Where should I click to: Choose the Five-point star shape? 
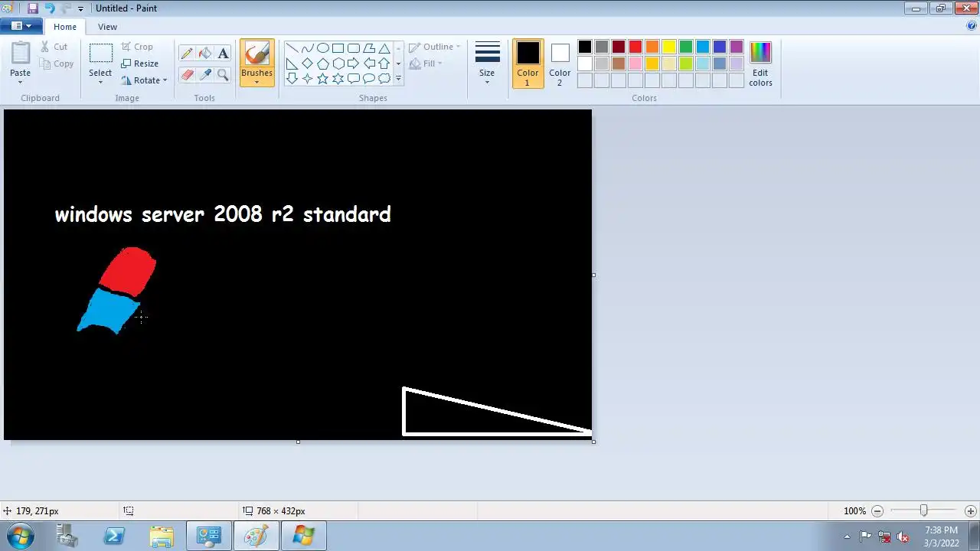(x=322, y=79)
